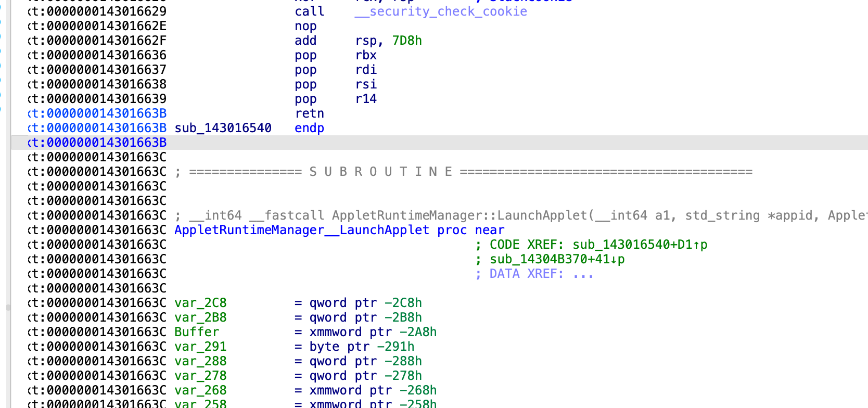The height and width of the screenshot is (408, 868).
Task: Click the var_288 variable definition
Action: tap(200, 361)
